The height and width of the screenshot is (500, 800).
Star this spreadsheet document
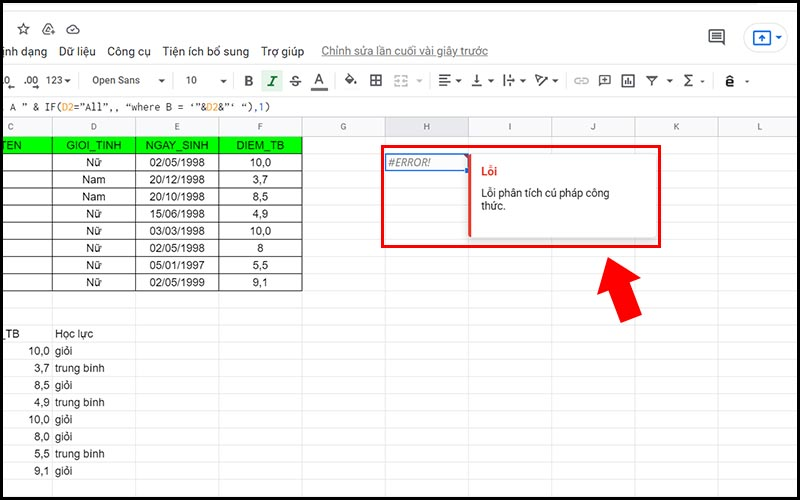pyautogui.click(x=23, y=29)
